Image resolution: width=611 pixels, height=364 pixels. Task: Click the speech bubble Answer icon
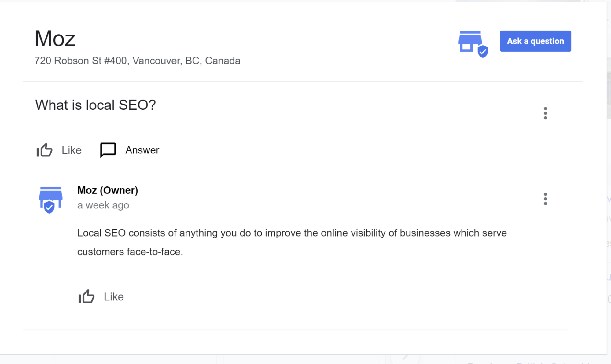pyautogui.click(x=108, y=150)
